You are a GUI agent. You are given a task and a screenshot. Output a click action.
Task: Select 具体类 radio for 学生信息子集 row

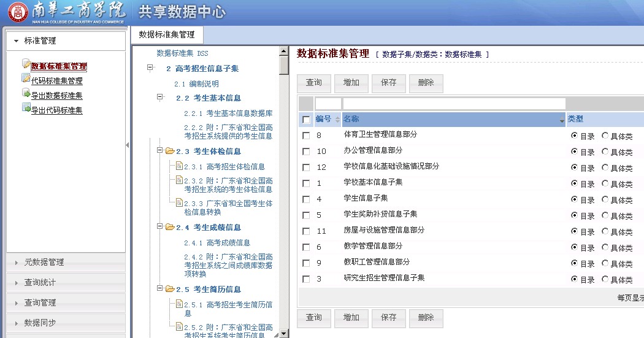(x=605, y=199)
